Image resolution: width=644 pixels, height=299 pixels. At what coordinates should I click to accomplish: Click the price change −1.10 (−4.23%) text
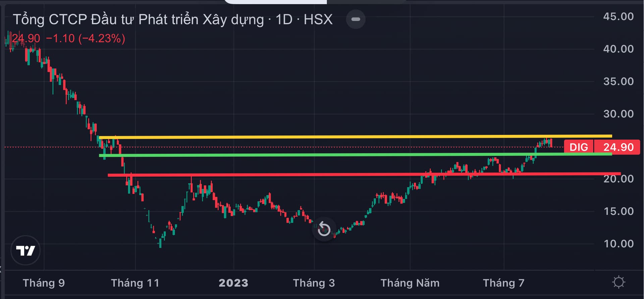pos(86,38)
